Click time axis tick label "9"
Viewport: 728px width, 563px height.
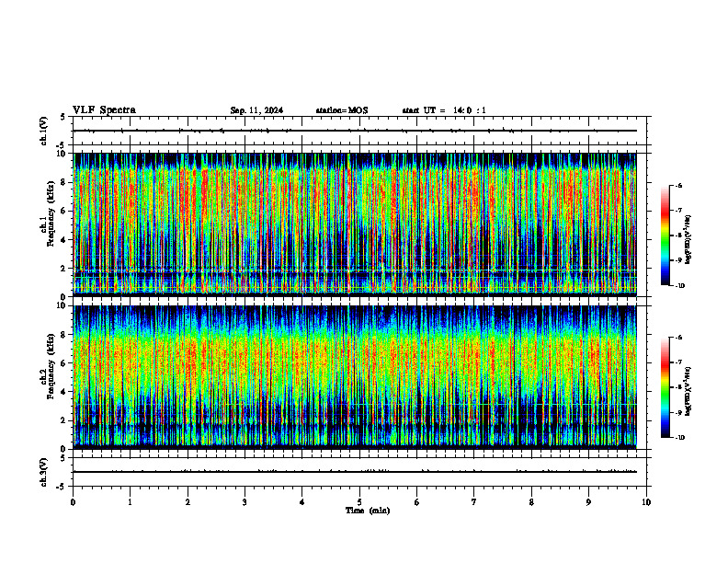tap(588, 502)
